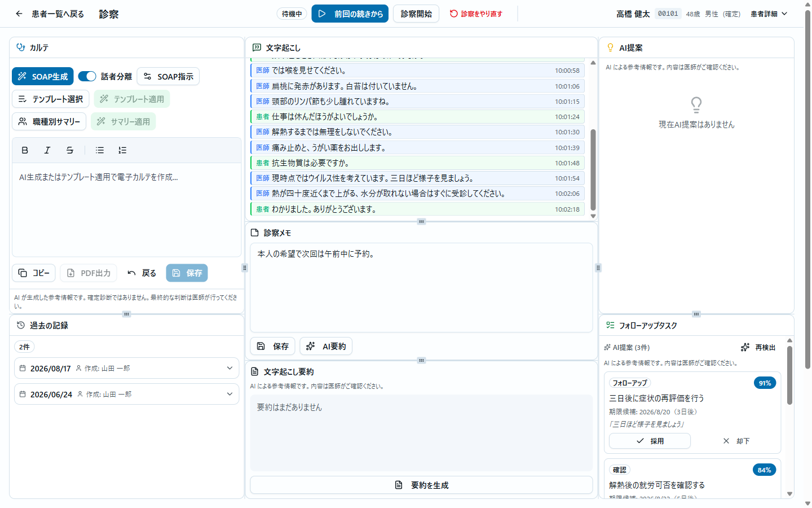This screenshot has width=812, height=508.
Task: Click the 過去の記録 history icon
Action: click(x=21, y=325)
